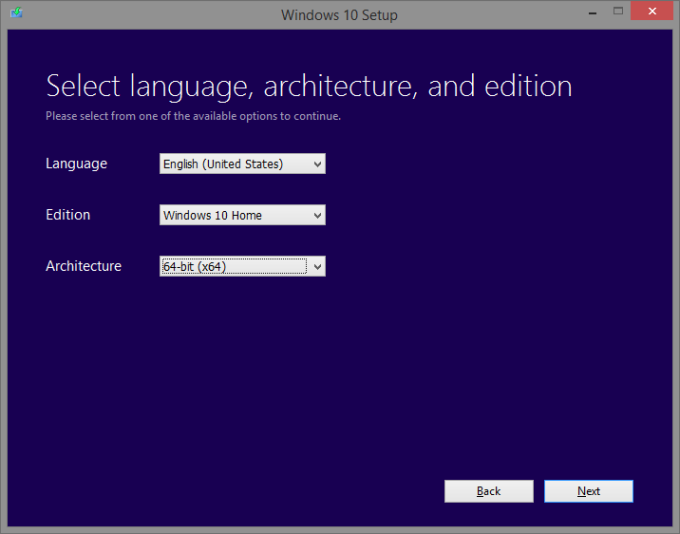Click the Architecture field label
The width and height of the screenshot is (680, 534).
[x=83, y=266]
